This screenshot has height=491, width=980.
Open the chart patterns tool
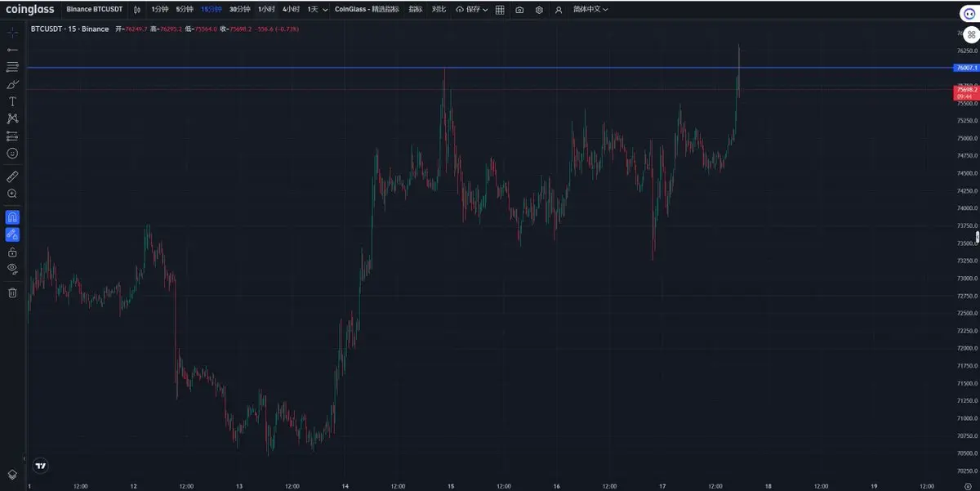(x=12, y=118)
